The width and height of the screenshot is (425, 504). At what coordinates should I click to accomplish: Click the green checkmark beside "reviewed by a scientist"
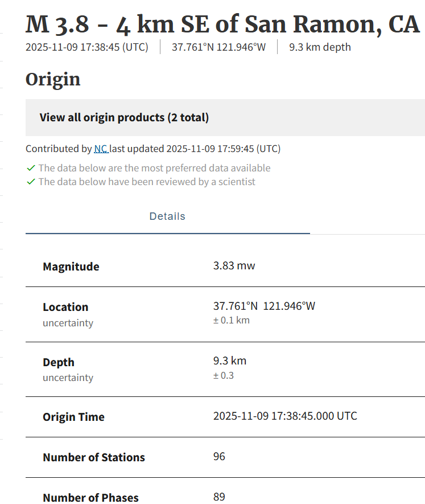pos(31,182)
